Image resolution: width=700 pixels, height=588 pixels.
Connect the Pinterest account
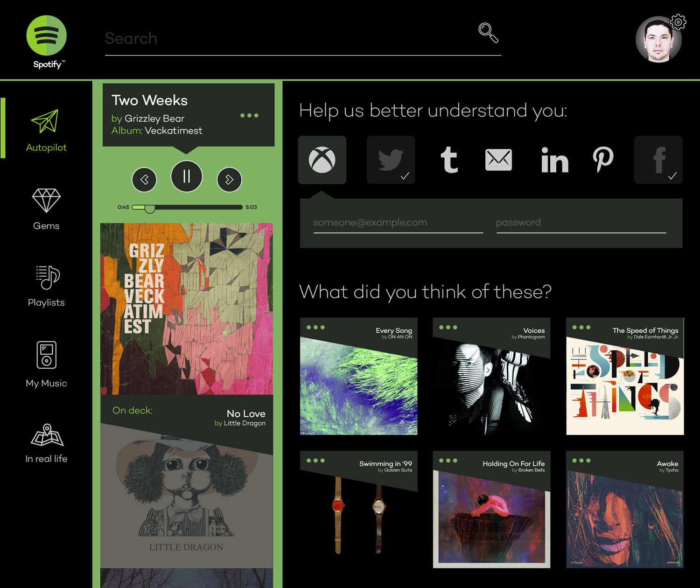click(x=603, y=160)
